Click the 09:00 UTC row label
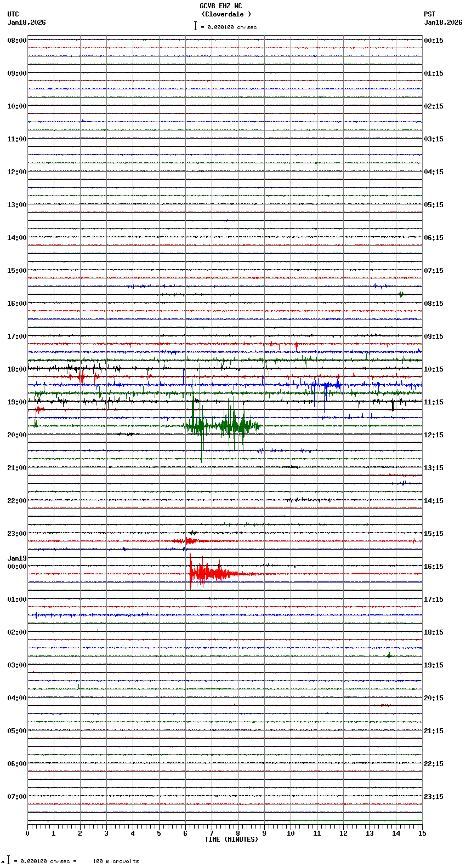This screenshot has height=868, width=466. click(x=17, y=73)
